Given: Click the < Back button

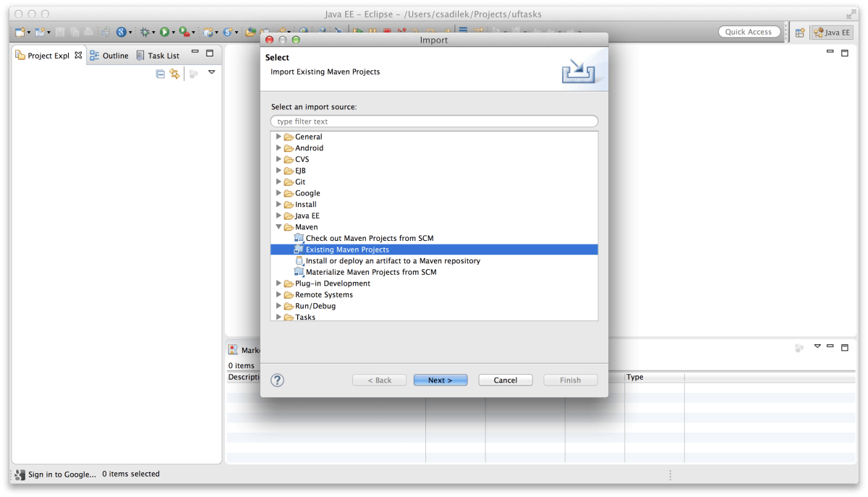Looking at the screenshot, I should [379, 380].
